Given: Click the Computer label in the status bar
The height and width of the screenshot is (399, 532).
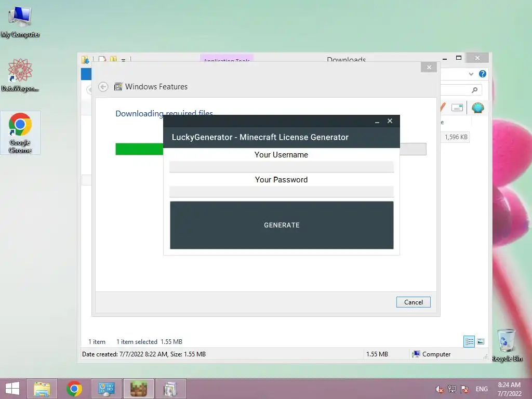Looking at the screenshot, I should pos(436,354).
